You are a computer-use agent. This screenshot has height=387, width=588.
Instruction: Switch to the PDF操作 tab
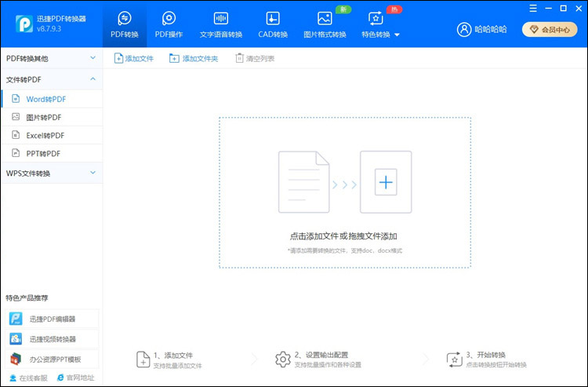[x=169, y=25]
